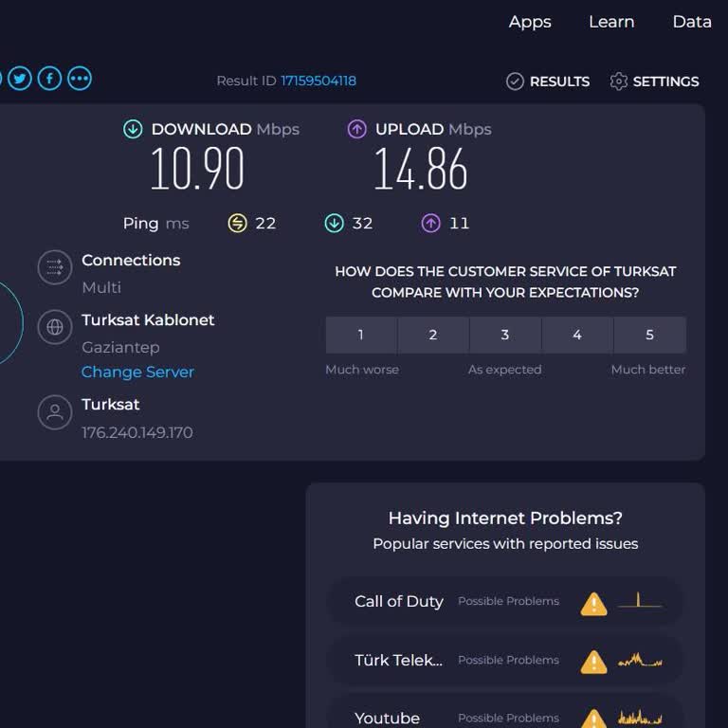The height and width of the screenshot is (728, 728).
Task: Click Change Server link
Action: (137, 372)
